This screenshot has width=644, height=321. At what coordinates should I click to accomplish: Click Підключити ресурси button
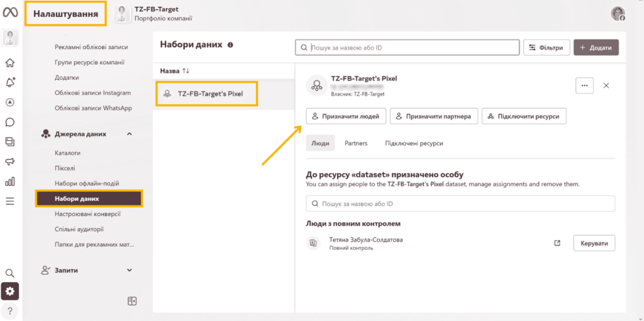click(x=524, y=116)
